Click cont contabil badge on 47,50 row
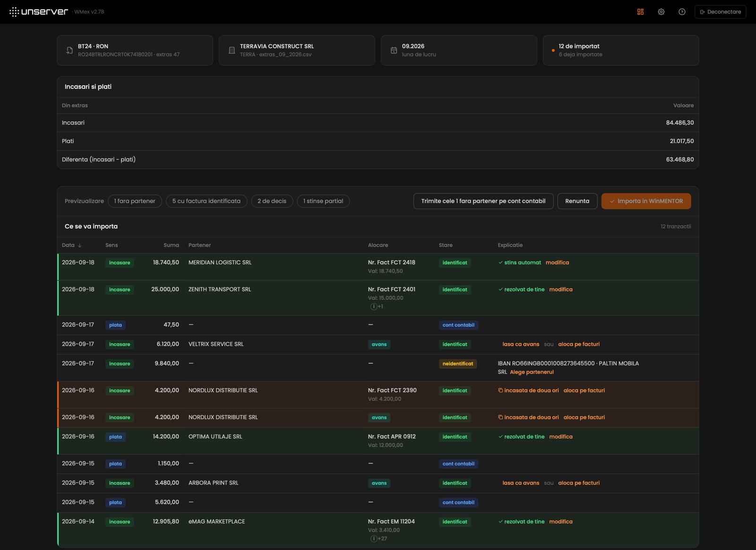 pos(458,325)
